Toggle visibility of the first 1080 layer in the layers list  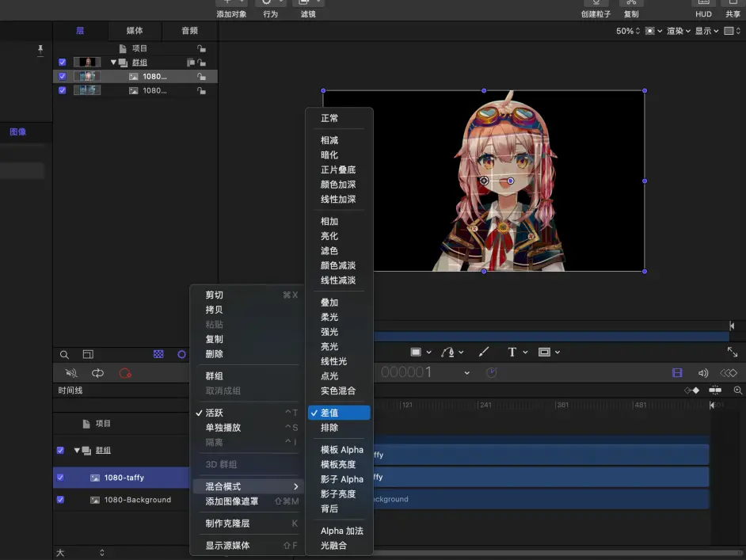click(63, 76)
